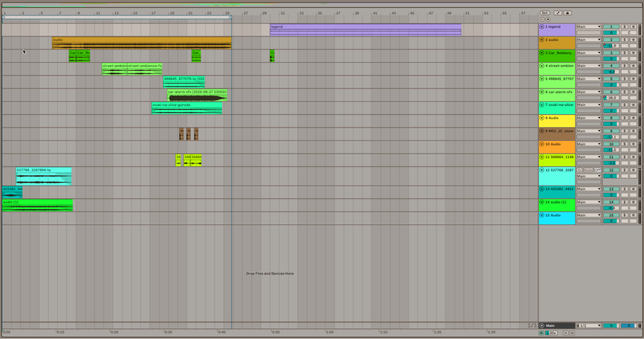This screenshot has height=339, width=644.
Task: Set monitor to In on track 12
Action: [x=580, y=170]
